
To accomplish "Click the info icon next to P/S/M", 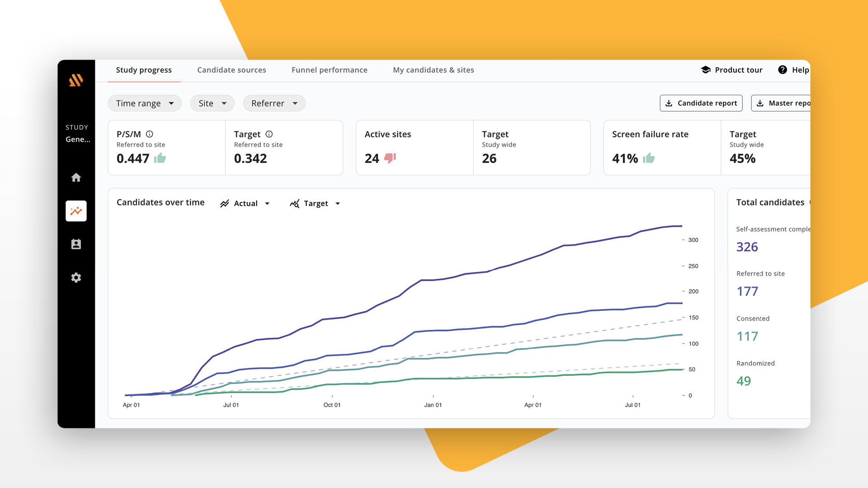I will 150,134.
